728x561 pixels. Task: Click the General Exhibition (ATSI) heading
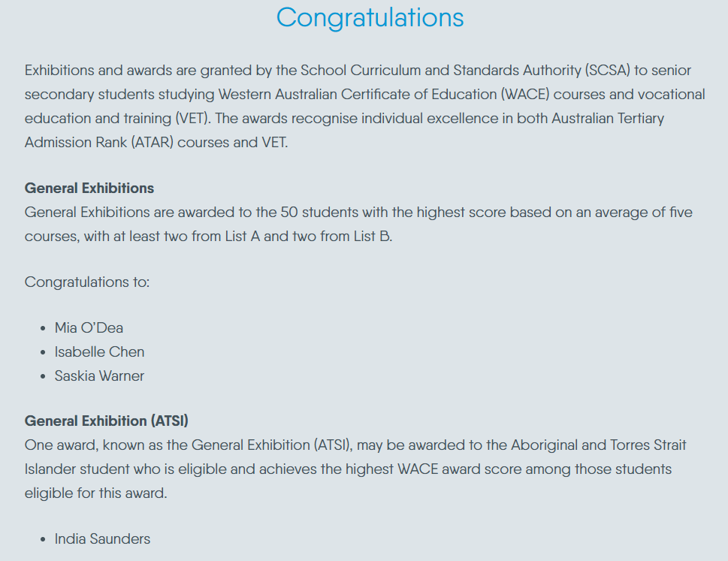[107, 421]
